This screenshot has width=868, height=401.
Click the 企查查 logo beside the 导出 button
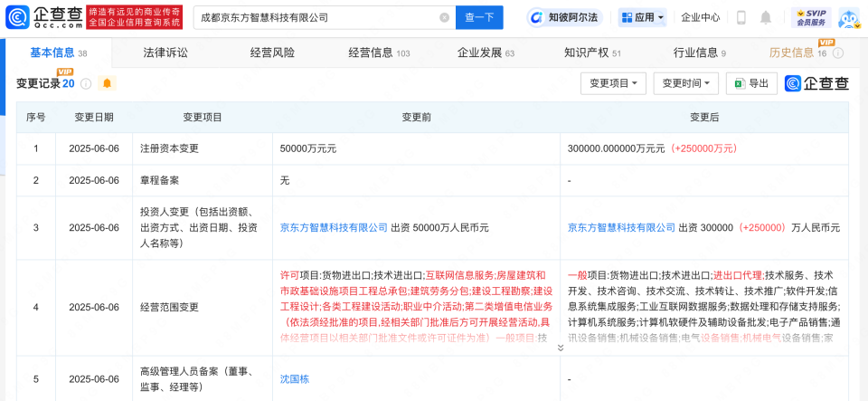(x=817, y=83)
